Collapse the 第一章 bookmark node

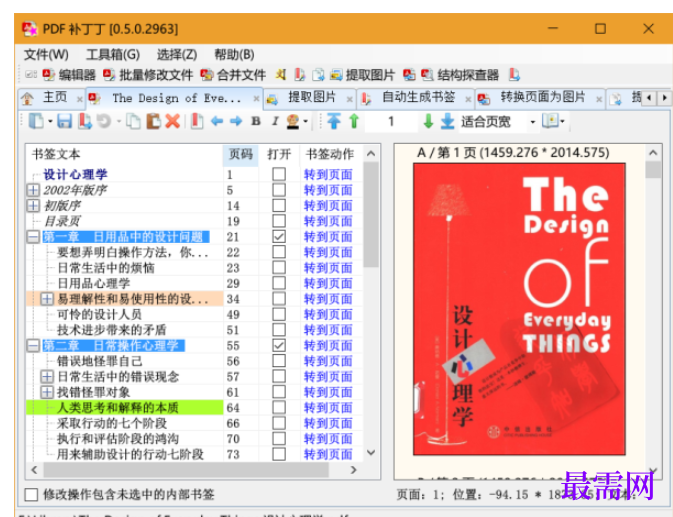tap(33, 236)
